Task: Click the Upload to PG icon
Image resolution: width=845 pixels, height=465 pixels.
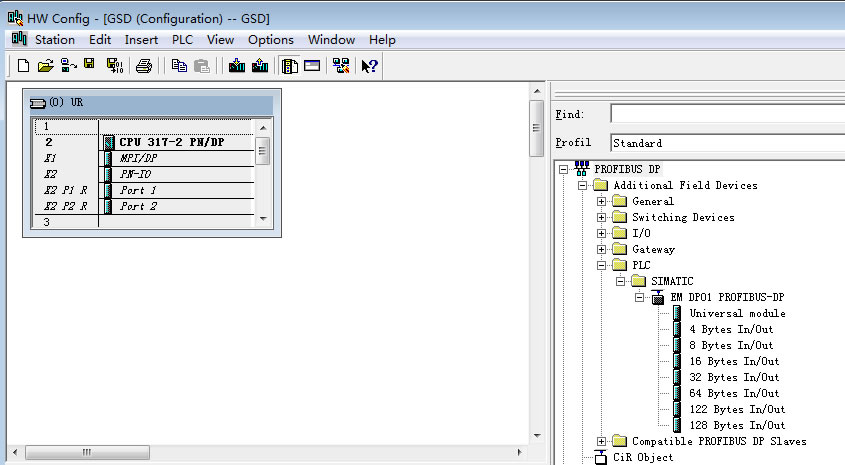Action: pos(260,66)
